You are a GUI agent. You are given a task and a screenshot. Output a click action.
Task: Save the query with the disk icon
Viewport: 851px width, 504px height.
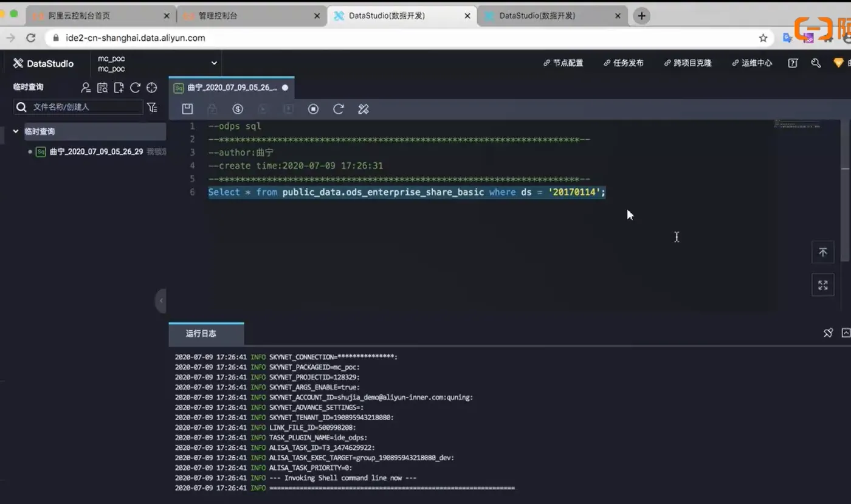click(x=187, y=109)
